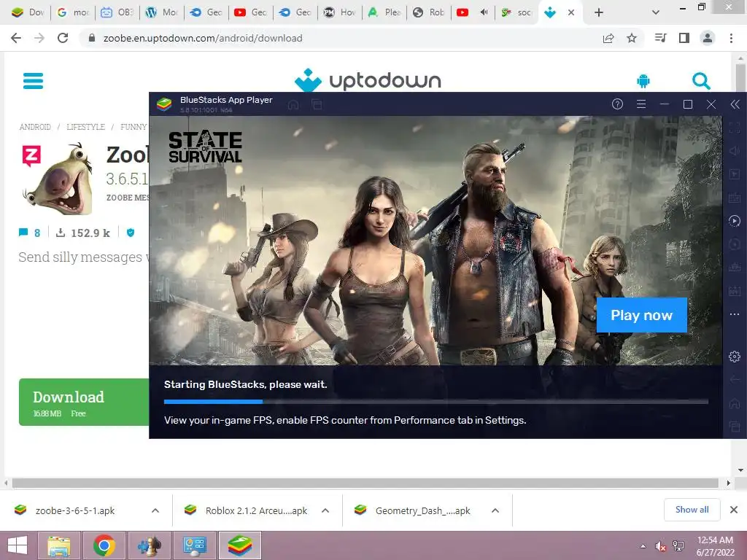Show hidden system tray icons
Viewport: 747px width, 560px height.
click(643, 546)
